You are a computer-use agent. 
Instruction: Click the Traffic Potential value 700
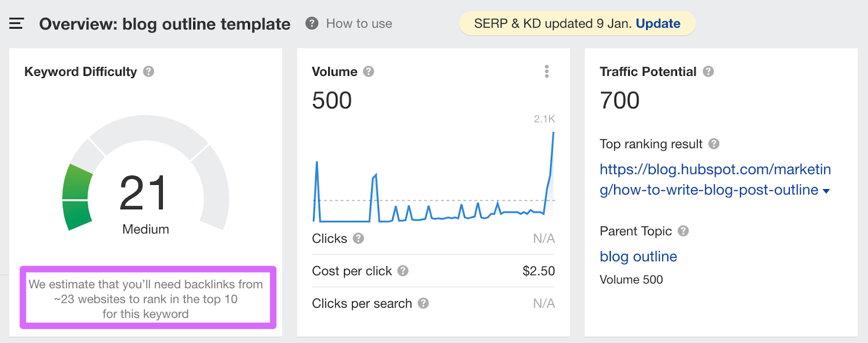coord(620,101)
